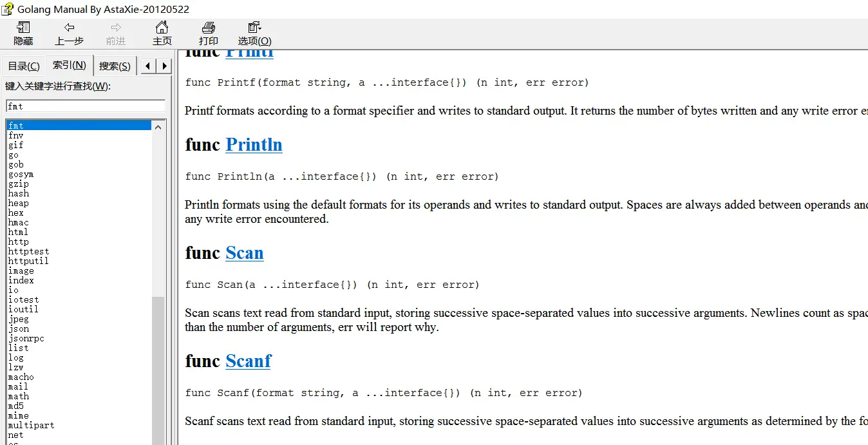Click the Hide (隐藏) toolbar icon

23,28
